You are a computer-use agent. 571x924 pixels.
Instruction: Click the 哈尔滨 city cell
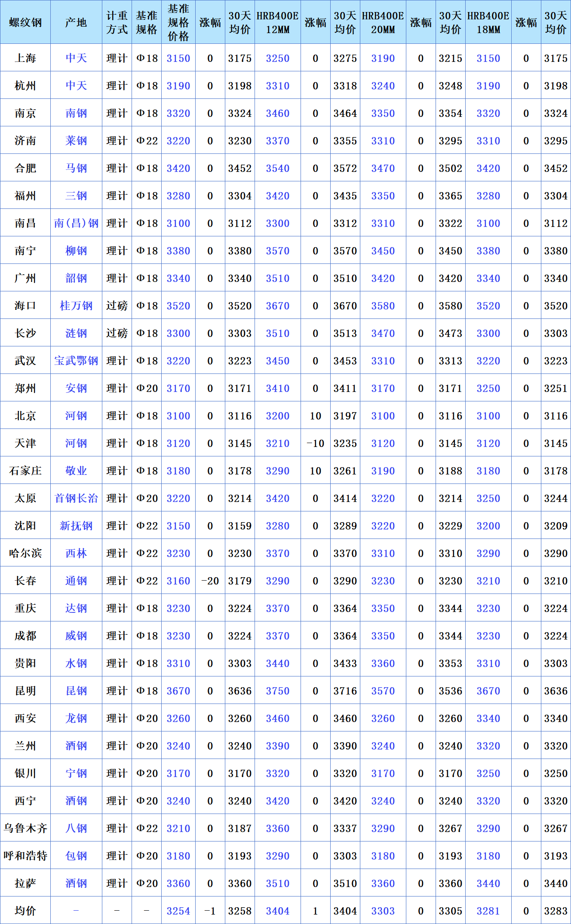25,553
